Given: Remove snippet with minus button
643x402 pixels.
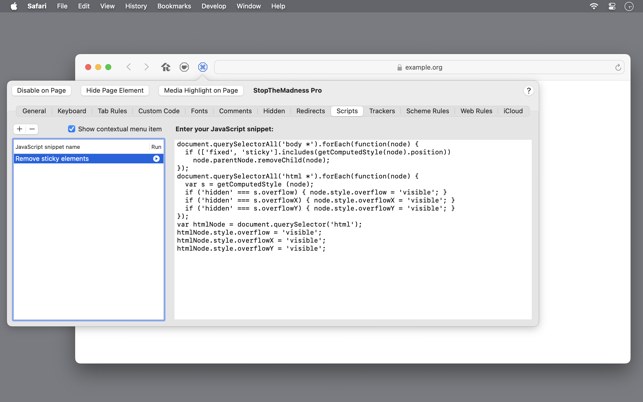Looking at the screenshot, I should [x=32, y=129].
